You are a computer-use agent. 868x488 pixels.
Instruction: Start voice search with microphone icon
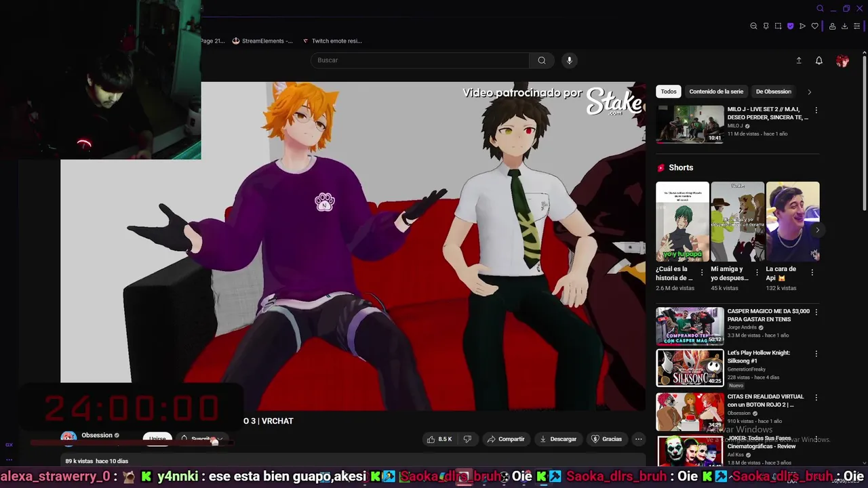(570, 60)
